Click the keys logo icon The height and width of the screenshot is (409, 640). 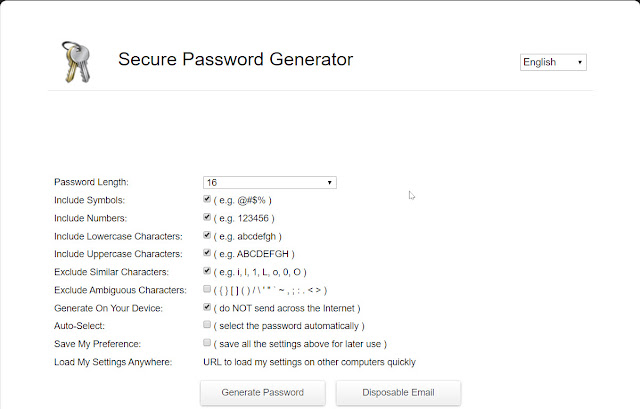75,64
